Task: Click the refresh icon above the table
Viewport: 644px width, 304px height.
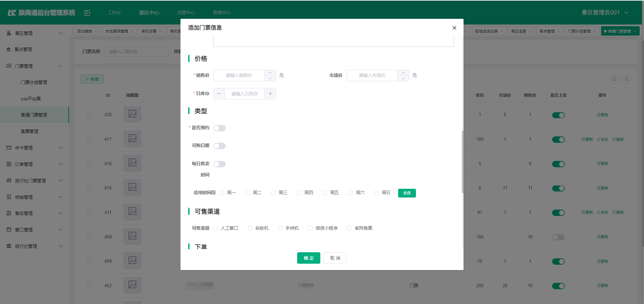Action: 626,79
